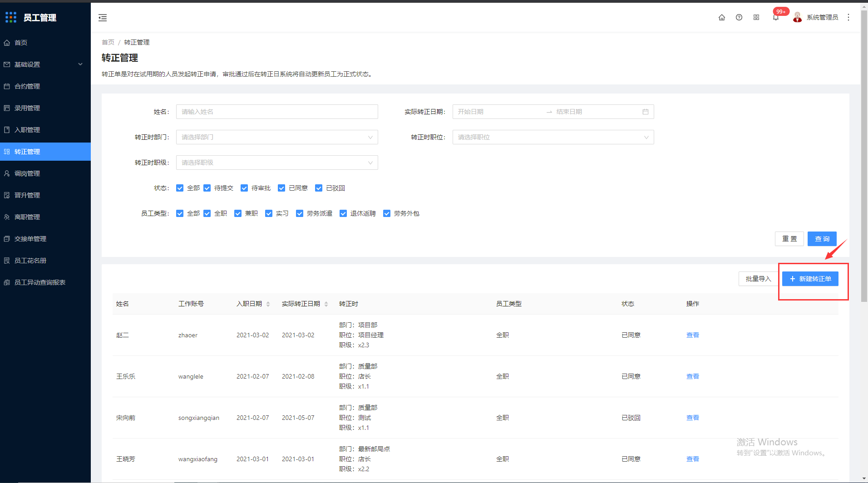This screenshot has height=483, width=868.
Task: Expand the 基础设置 submenu chevron
Action: tap(80, 64)
